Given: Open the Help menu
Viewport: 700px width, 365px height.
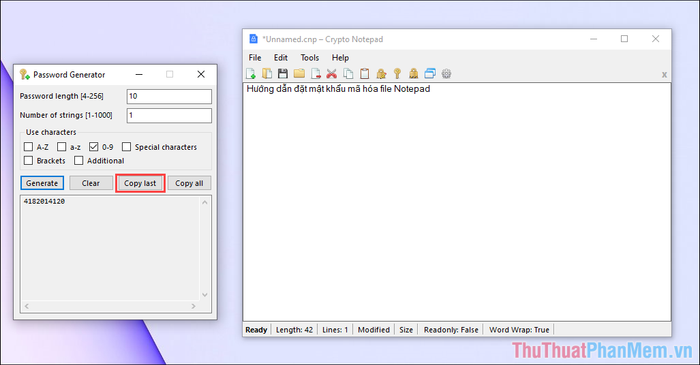Looking at the screenshot, I should [340, 58].
